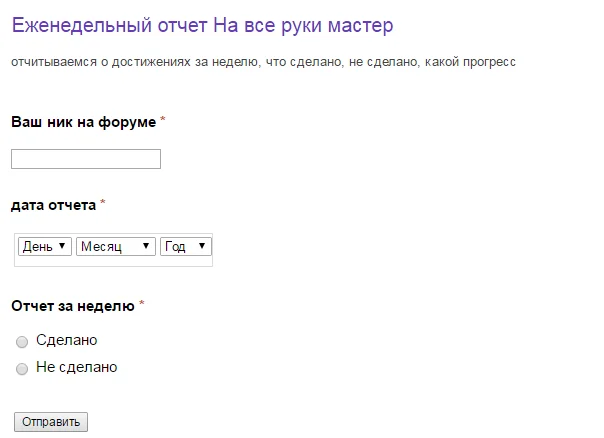Click the дата отчета label
This screenshot has height=438, width=604.
53,205
